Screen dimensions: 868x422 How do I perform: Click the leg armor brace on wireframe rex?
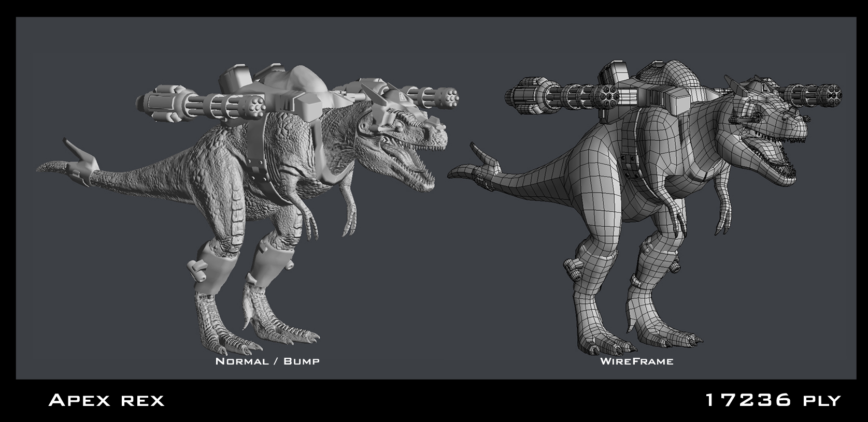pyautogui.click(x=583, y=269)
